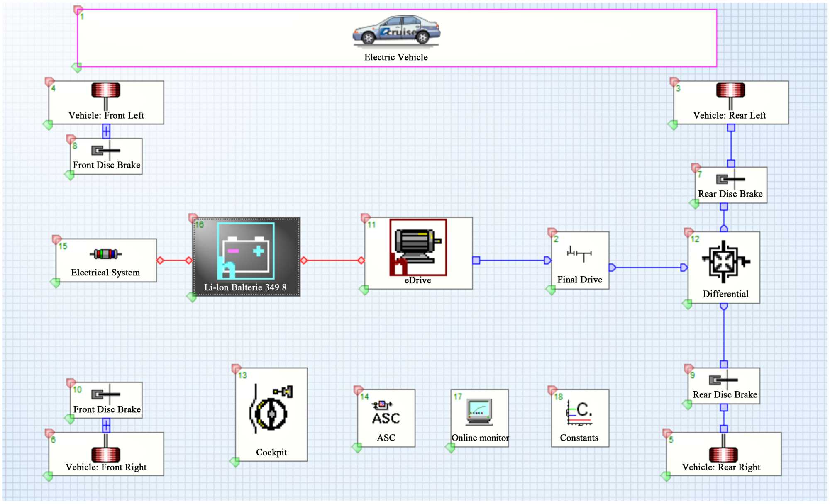Image resolution: width=830 pixels, height=504 pixels.
Task: Select the Vehicle: Rear Left label
Action: (x=729, y=115)
